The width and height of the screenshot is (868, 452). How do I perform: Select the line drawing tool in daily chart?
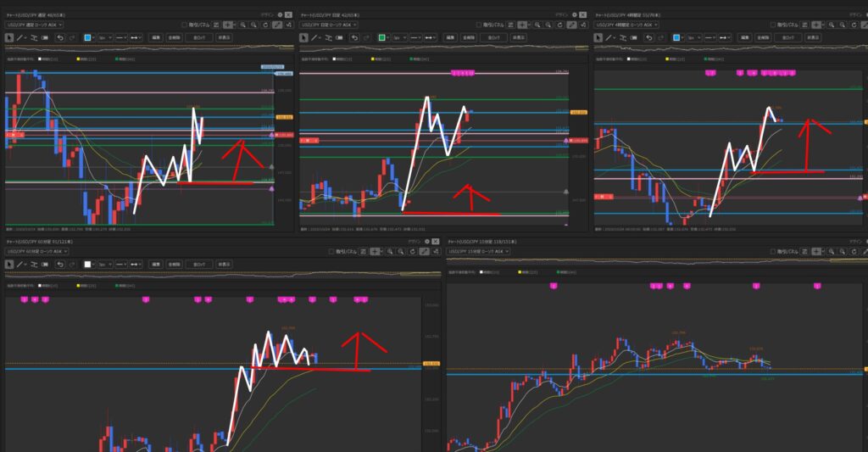(x=314, y=37)
